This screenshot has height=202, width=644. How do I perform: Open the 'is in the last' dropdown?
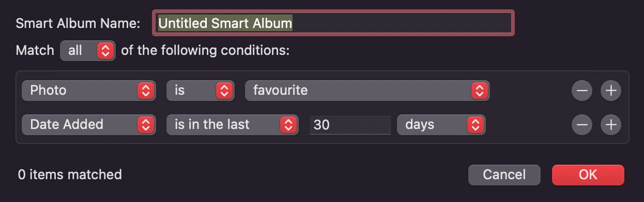tap(232, 124)
